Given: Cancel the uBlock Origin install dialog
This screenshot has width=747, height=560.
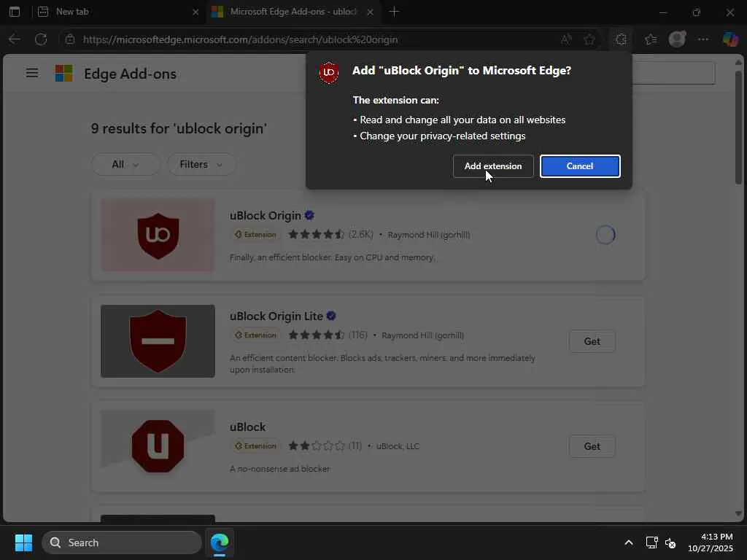Looking at the screenshot, I should (580, 166).
